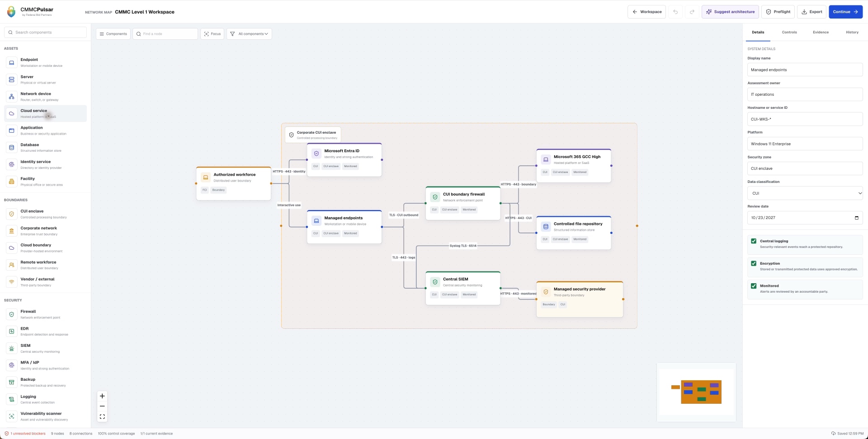Click the minimap overview thumbnail
The image size is (868, 439).
click(696, 392)
